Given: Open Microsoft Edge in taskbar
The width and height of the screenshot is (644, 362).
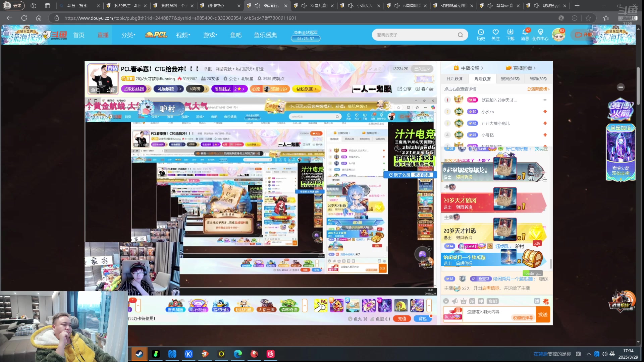Looking at the screenshot, I should pos(238,354).
